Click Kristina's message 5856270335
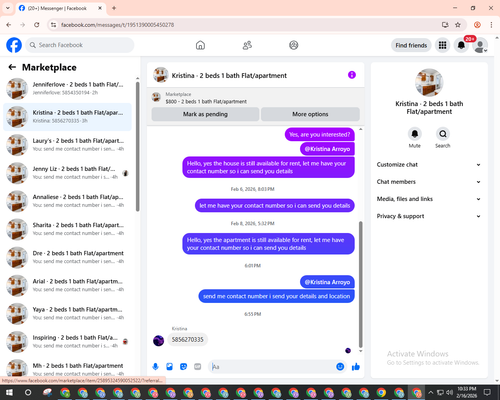The width and height of the screenshot is (500, 400). [187, 340]
